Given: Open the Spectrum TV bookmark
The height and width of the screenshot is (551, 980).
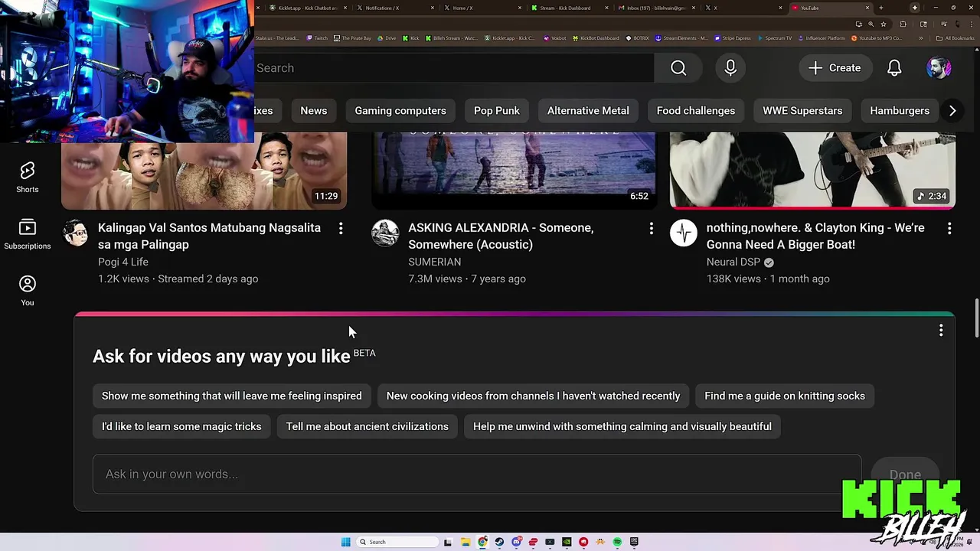Looking at the screenshot, I should pos(774,38).
